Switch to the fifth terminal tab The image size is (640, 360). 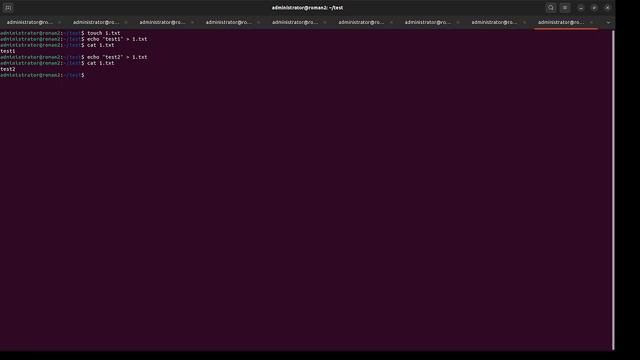pyautogui.click(x=295, y=22)
